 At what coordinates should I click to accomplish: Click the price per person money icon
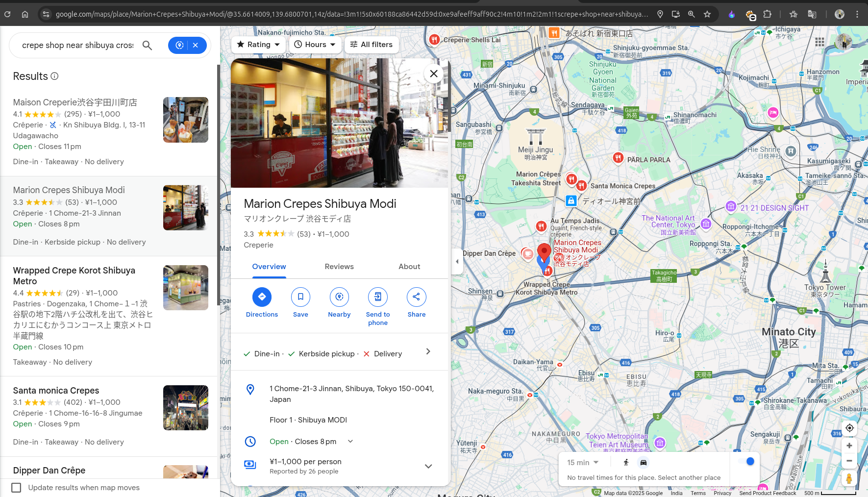250,464
